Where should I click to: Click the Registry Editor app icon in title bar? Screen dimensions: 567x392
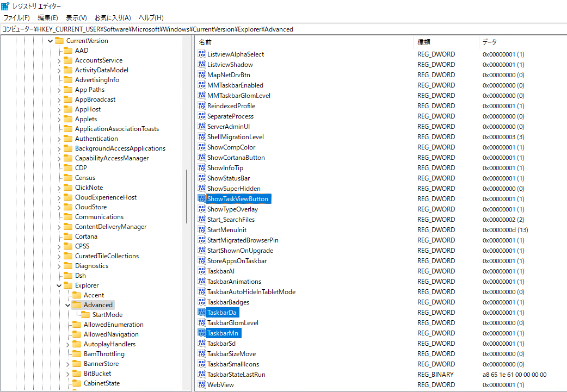click(x=5, y=6)
